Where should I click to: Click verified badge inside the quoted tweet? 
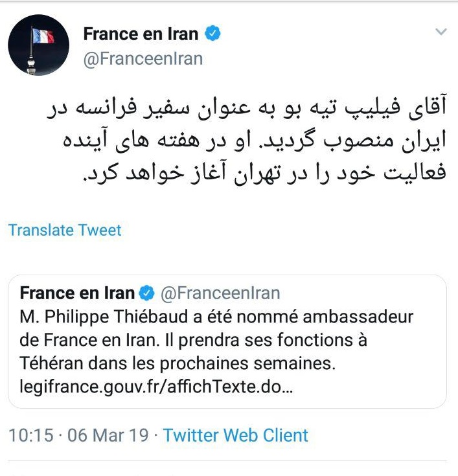[147, 293]
